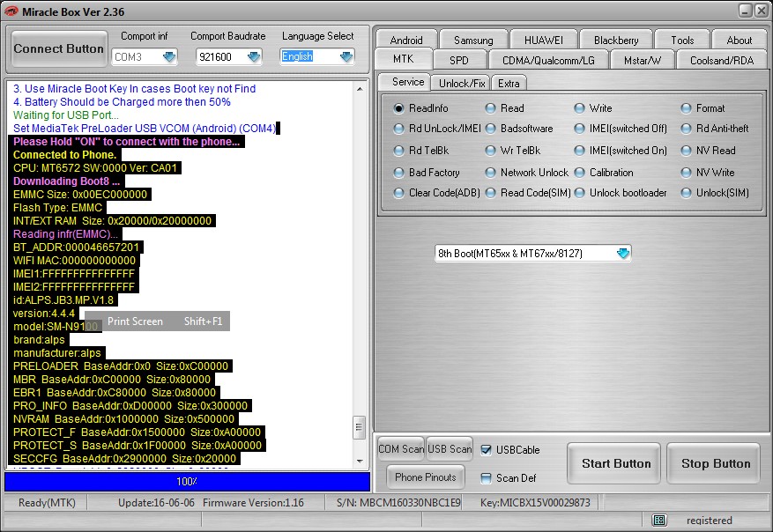Uncheck the USBCable checkbox
The height and width of the screenshot is (532, 773).
(486, 450)
